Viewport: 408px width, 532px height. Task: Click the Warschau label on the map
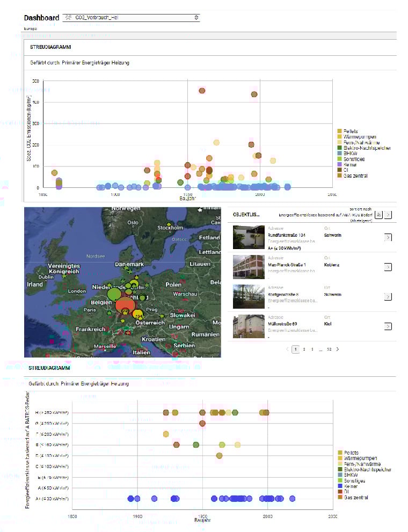click(185, 294)
